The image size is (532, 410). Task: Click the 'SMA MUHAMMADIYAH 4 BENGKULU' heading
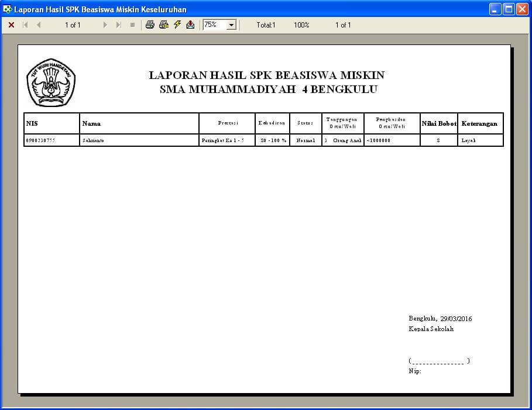point(269,89)
